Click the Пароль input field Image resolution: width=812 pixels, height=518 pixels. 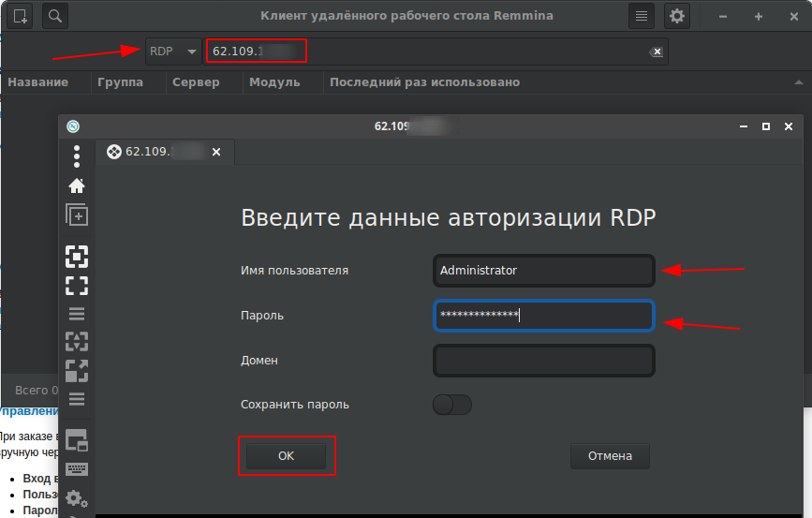click(x=544, y=315)
